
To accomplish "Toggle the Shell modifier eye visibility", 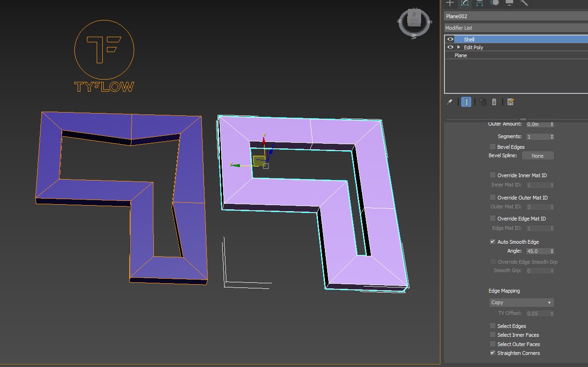I will [450, 40].
